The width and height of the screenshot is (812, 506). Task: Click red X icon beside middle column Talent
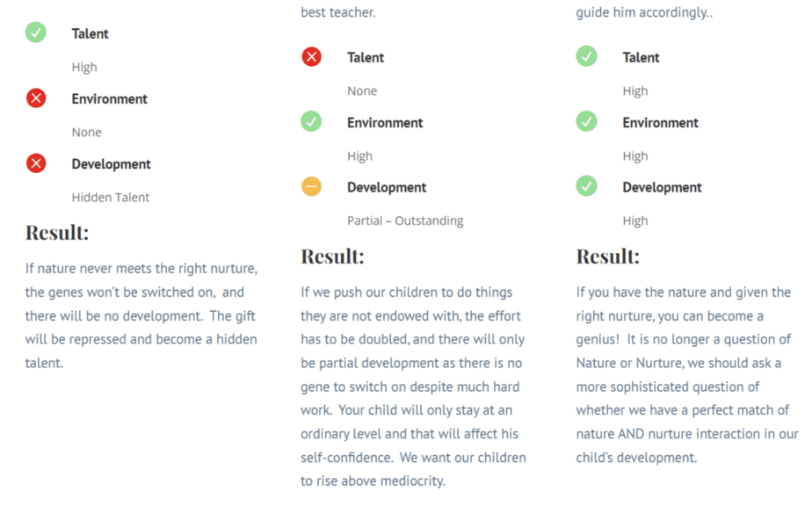click(311, 56)
